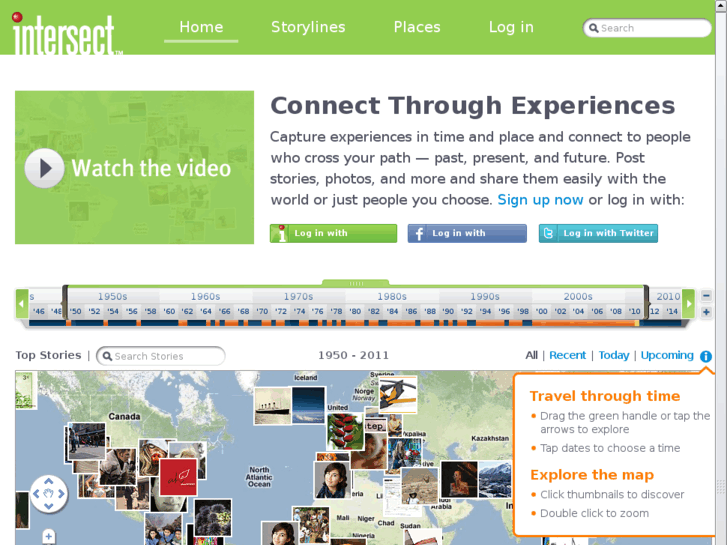Log in with Twitter button
Image resolution: width=727 pixels, height=545 pixels.
pyautogui.click(x=598, y=233)
